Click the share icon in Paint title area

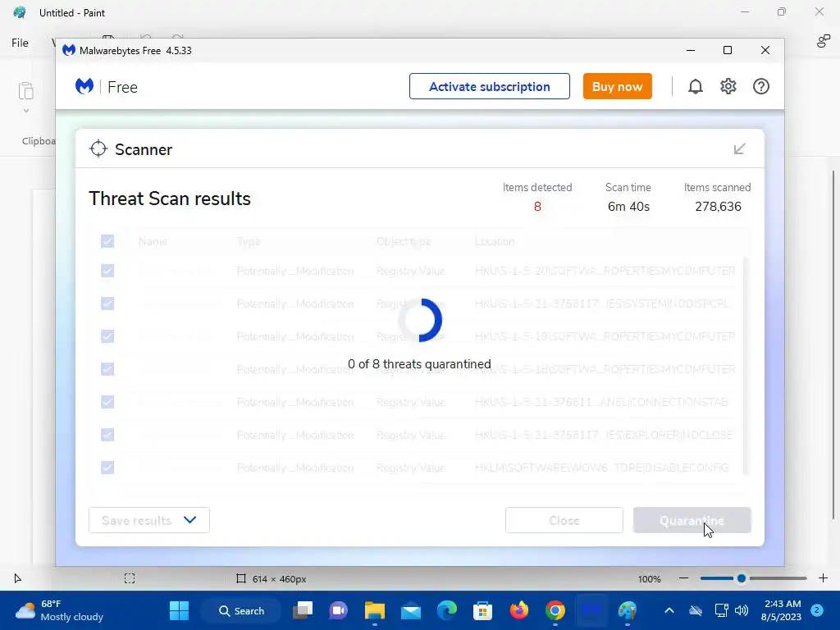coord(823,41)
